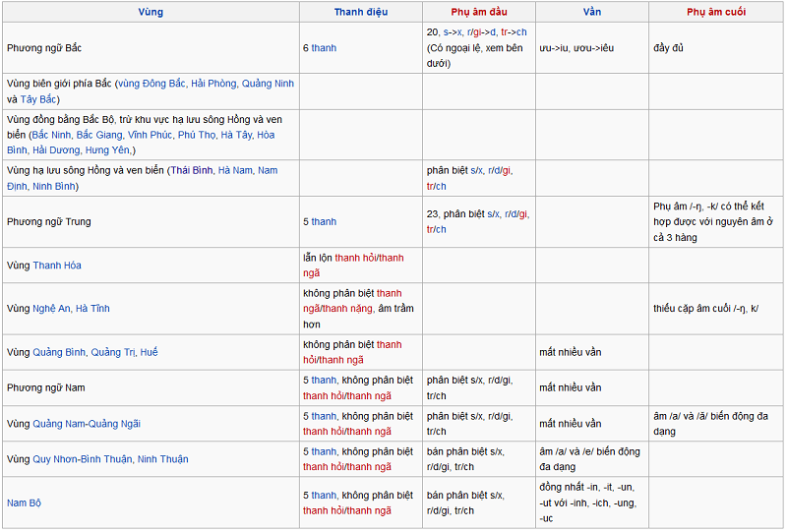This screenshot has height=532, width=787.
Task: Click the Vùng column header
Action: click(x=151, y=12)
